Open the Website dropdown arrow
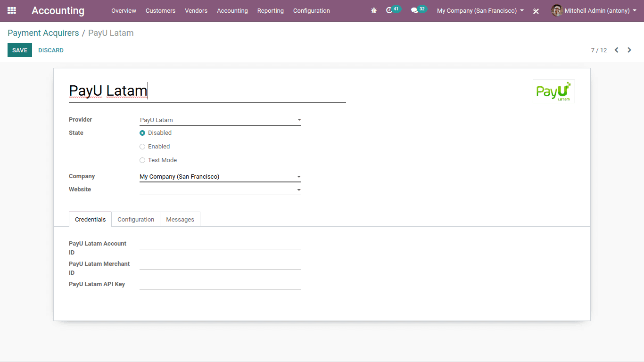Image resolution: width=644 pixels, height=362 pixels. pos(298,190)
